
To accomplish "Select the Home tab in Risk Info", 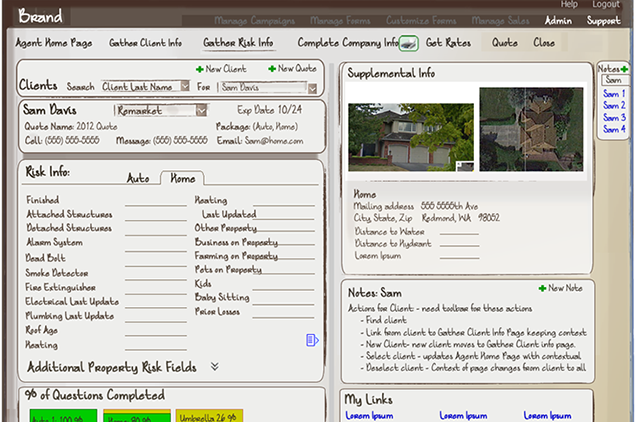I will 183,179.
